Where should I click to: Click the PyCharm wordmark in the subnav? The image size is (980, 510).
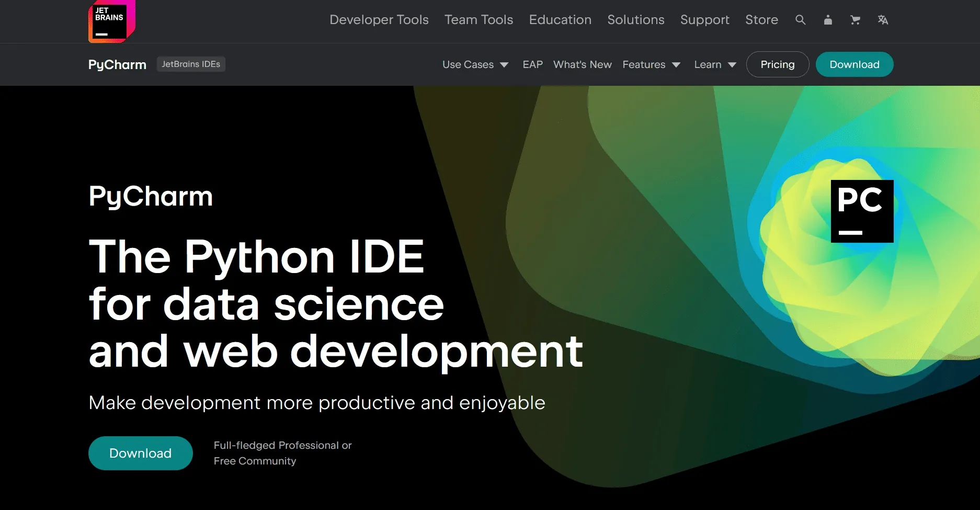tap(117, 64)
